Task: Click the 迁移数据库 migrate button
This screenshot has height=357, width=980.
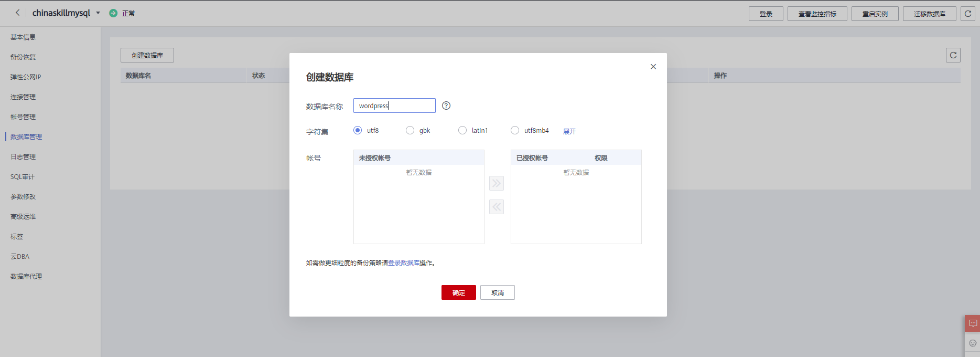Action: [930, 14]
